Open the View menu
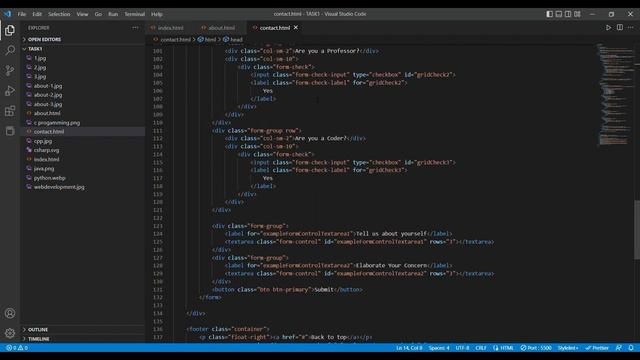Screen dimensions: 640x360 tap(82, 14)
